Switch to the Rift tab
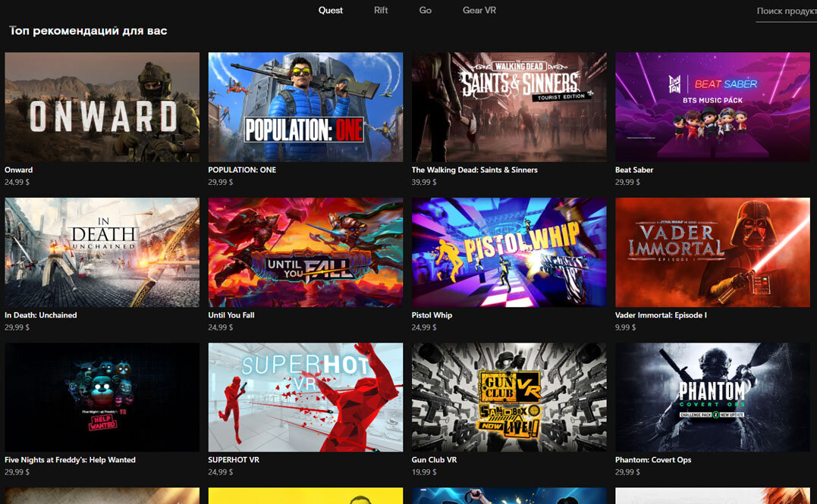The height and width of the screenshot is (504, 817). 381,11
